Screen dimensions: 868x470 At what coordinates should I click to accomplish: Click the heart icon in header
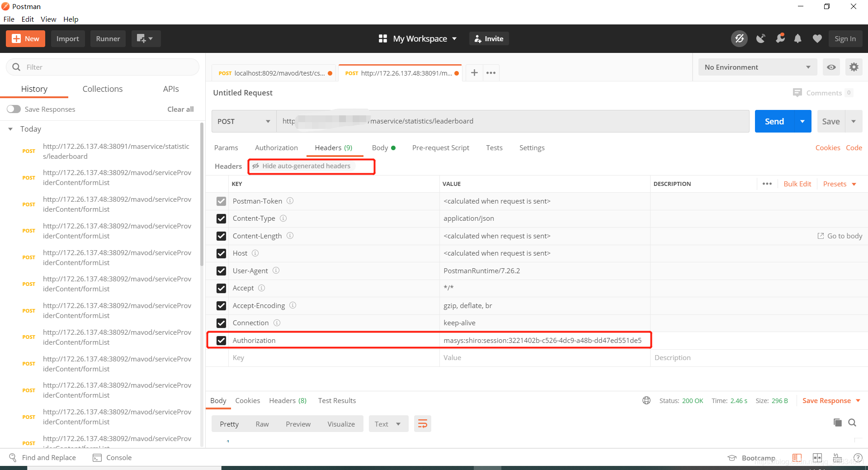point(817,38)
